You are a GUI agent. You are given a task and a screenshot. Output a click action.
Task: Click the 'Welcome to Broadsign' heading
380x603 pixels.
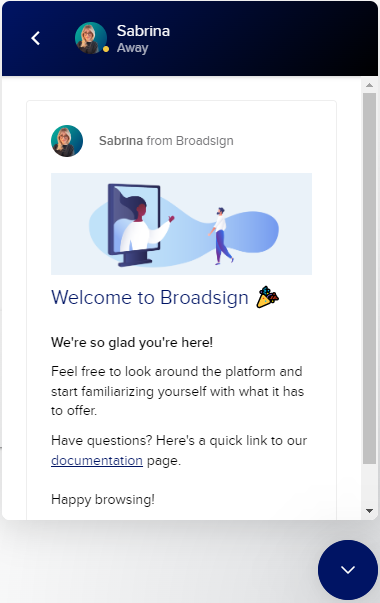pyautogui.click(x=150, y=297)
